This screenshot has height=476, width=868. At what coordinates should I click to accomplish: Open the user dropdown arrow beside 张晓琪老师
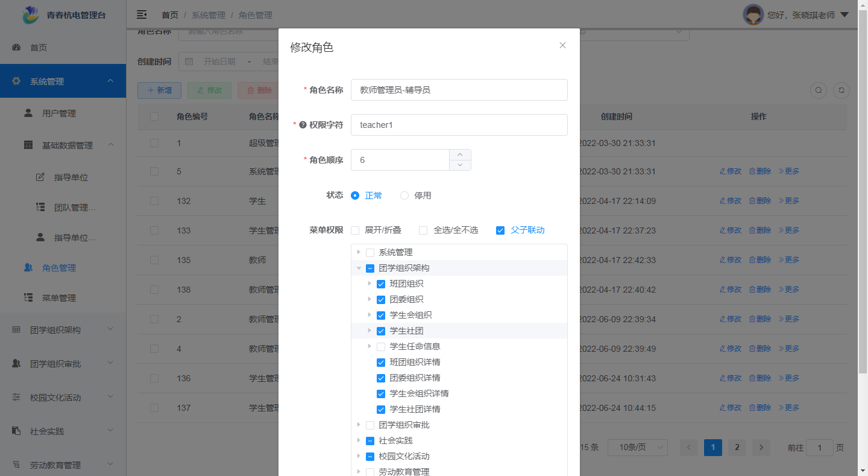[x=844, y=14]
